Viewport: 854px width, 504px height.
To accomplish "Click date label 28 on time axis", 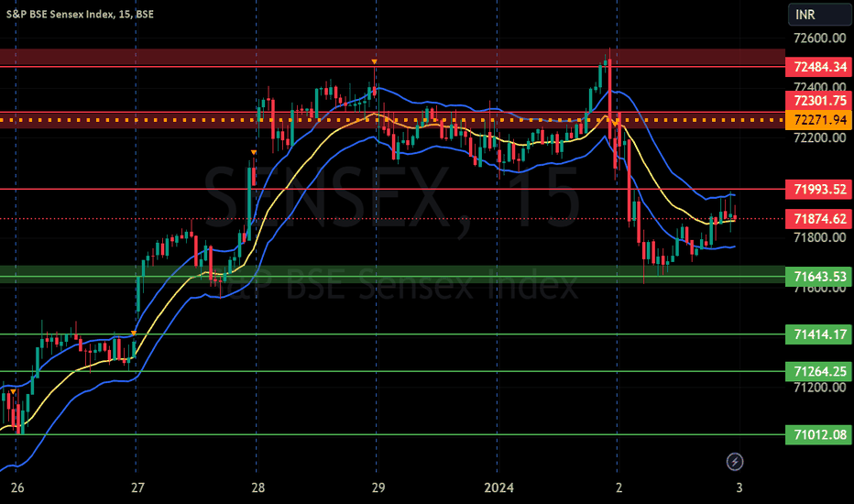I will click(x=258, y=488).
